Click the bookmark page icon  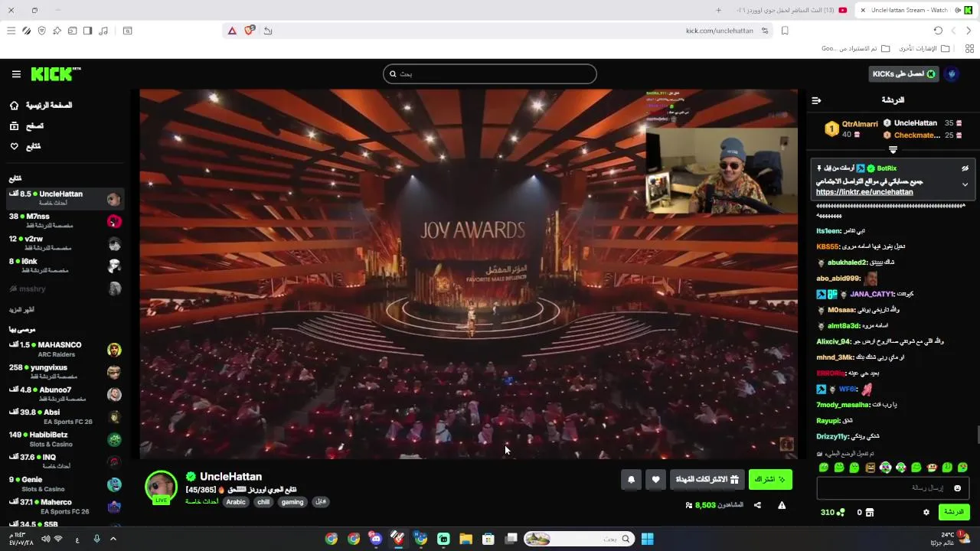785,31
